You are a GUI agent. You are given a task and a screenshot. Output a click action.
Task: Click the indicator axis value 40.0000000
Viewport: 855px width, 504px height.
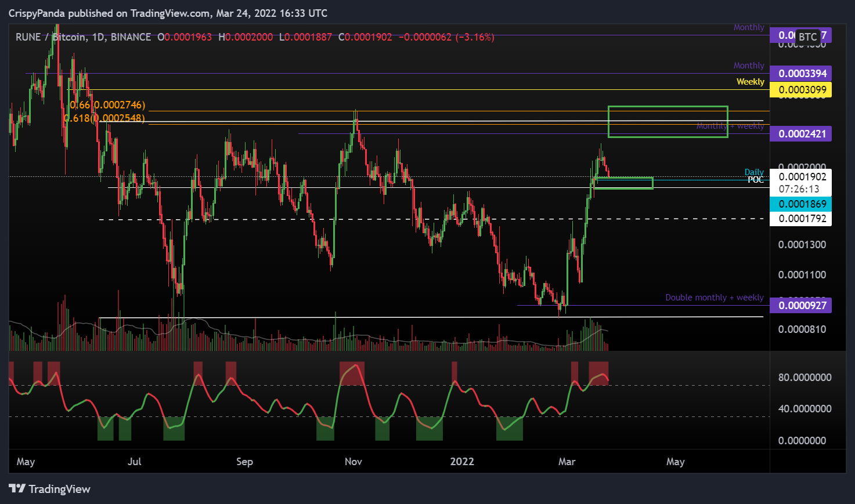point(805,409)
